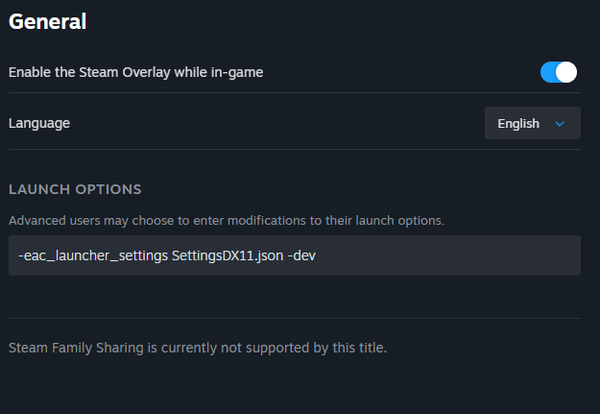Click the Language setting label
600x414 pixels.
tap(39, 124)
